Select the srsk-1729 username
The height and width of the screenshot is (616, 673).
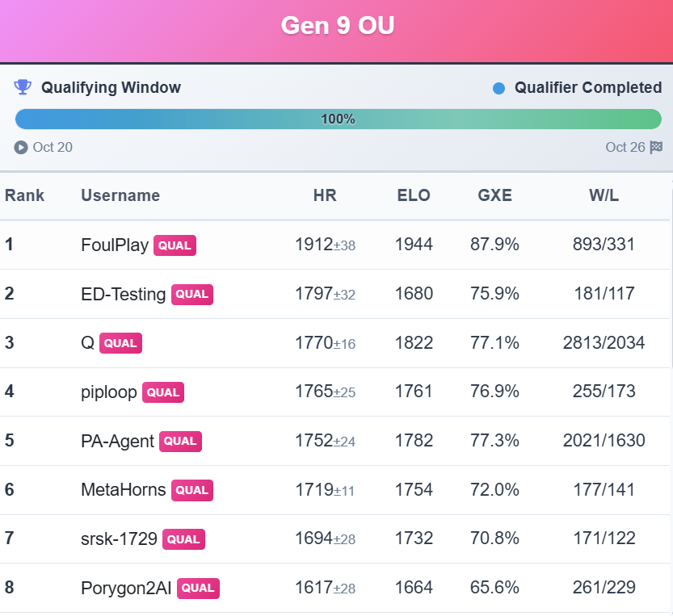[119, 538]
